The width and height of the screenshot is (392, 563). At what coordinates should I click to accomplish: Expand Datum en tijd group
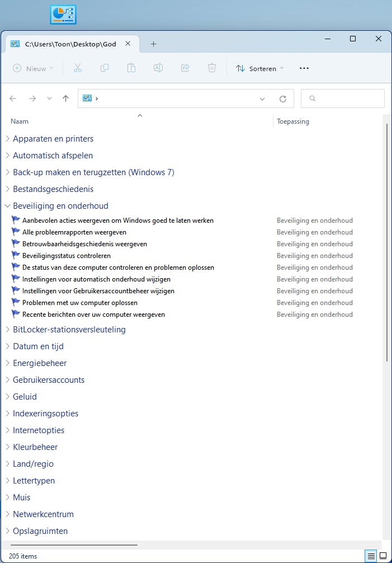point(7,346)
